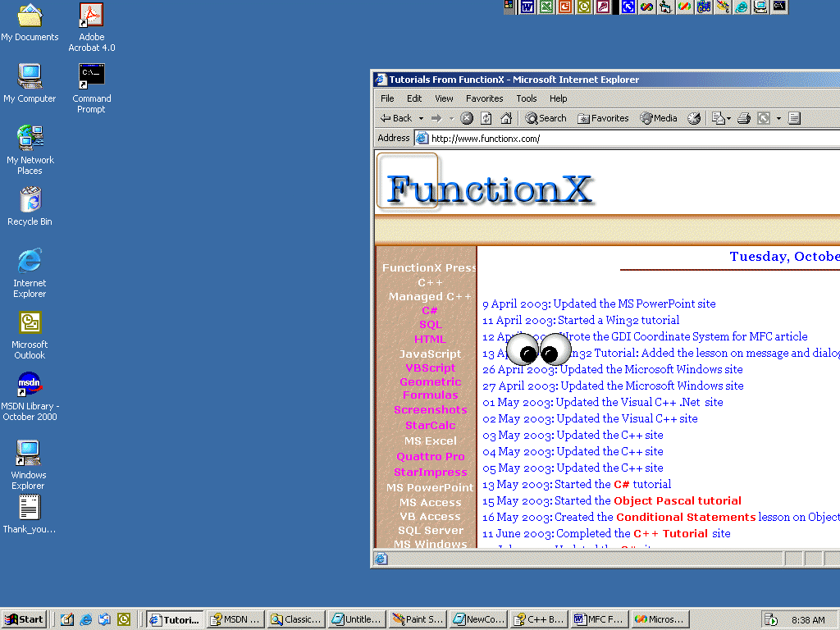Switch to the MFC Word document taskbar button
840x630 pixels.
click(600, 620)
